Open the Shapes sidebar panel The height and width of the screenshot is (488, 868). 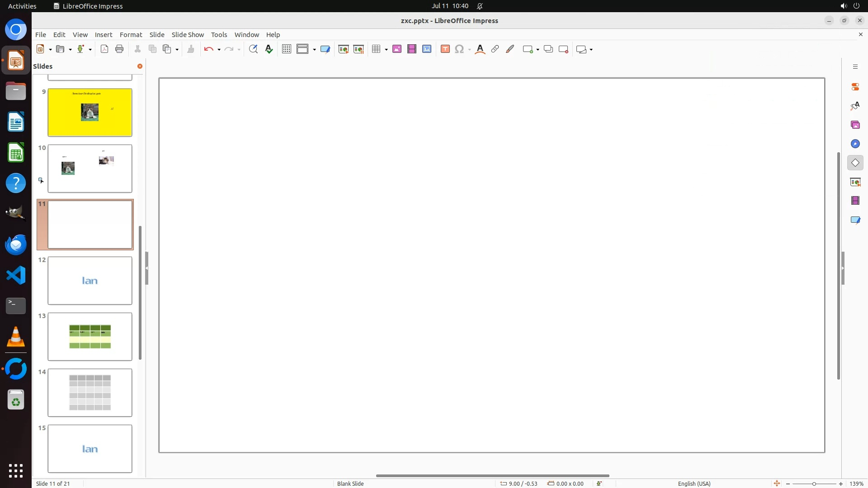(x=855, y=163)
